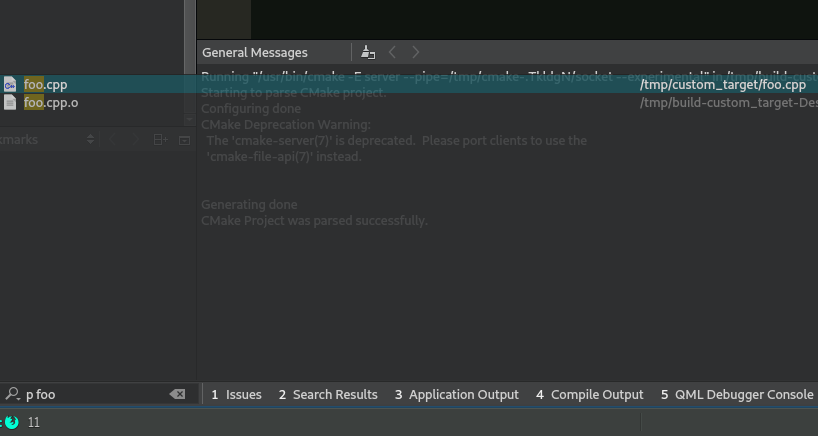
Task: Click the locator magnifying glass icon
Action: coord(12,394)
